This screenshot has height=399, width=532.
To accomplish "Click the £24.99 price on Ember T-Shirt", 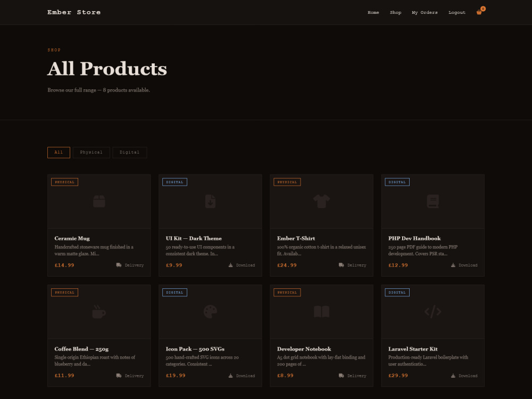I will pos(287,265).
